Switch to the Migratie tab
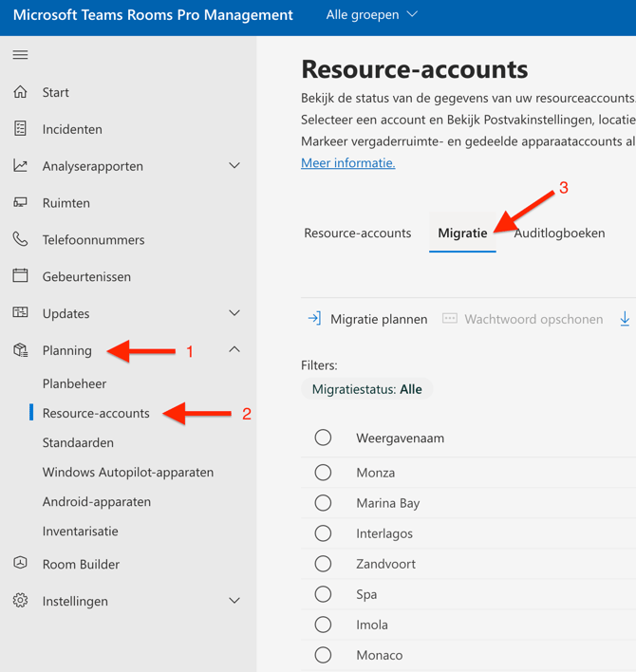 462,233
